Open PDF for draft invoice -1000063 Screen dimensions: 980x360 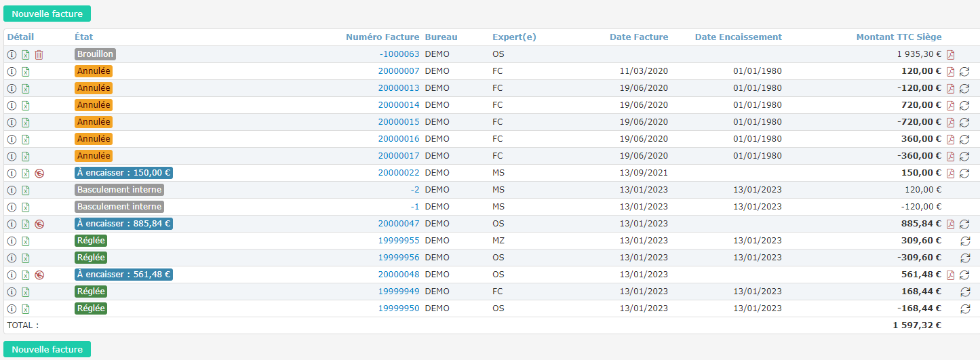[x=950, y=54]
